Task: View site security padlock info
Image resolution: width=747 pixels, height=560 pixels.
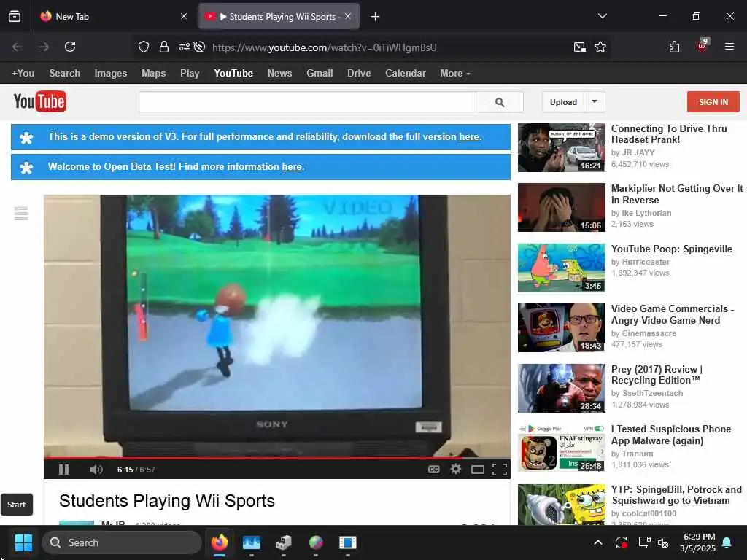Action: (164, 47)
